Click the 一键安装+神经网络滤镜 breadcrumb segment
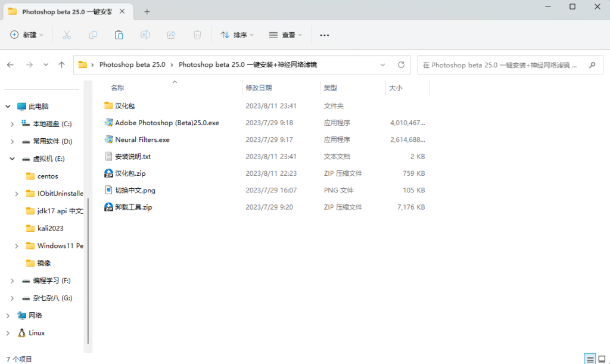The image size is (610, 364). pos(248,64)
